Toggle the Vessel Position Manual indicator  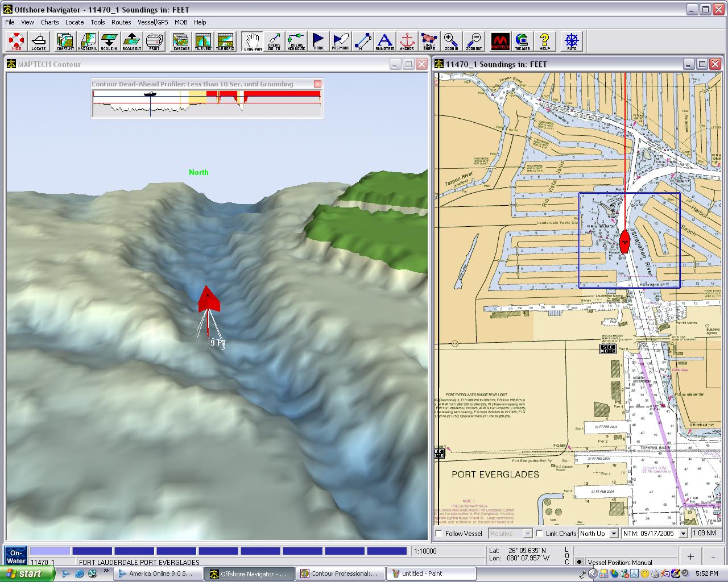580,562
